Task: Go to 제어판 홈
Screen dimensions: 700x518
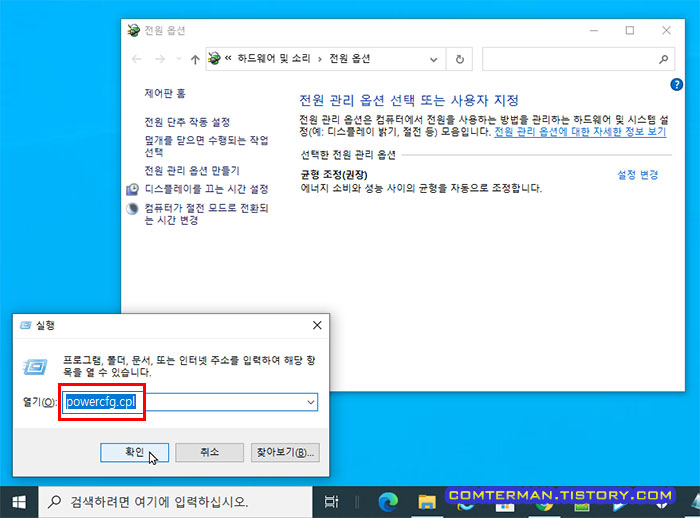Action: pyautogui.click(x=165, y=93)
